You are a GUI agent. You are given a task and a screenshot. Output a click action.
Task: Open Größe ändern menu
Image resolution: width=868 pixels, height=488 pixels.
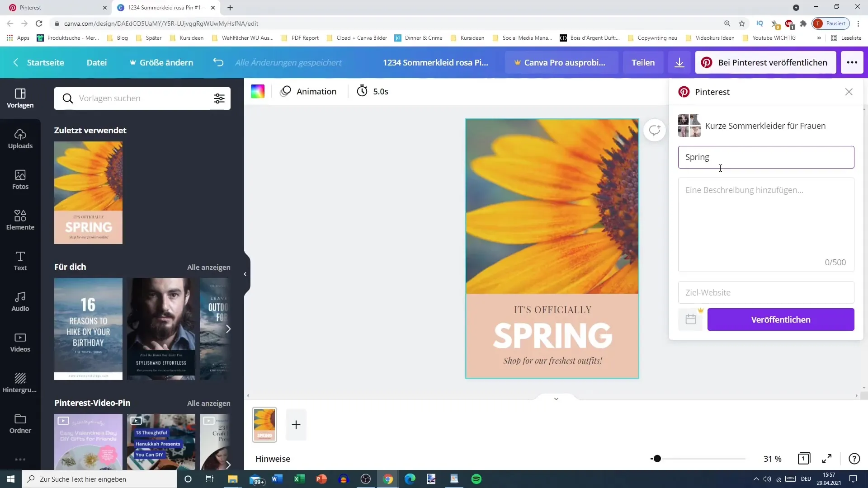click(161, 62)
